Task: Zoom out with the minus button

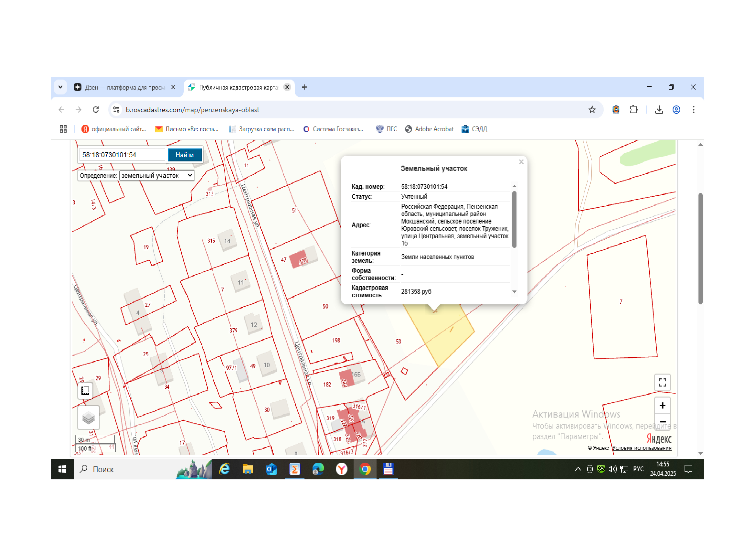Action: [x=662, y=422]
